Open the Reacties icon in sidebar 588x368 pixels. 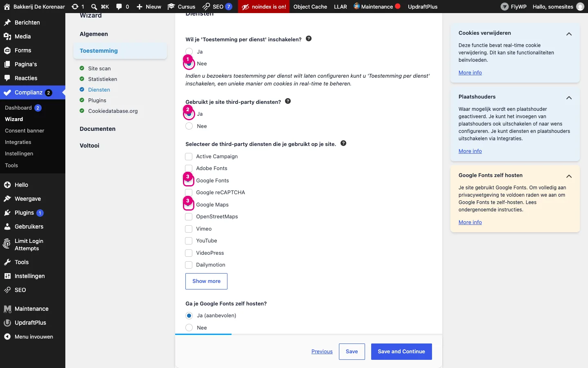(7, 78)
